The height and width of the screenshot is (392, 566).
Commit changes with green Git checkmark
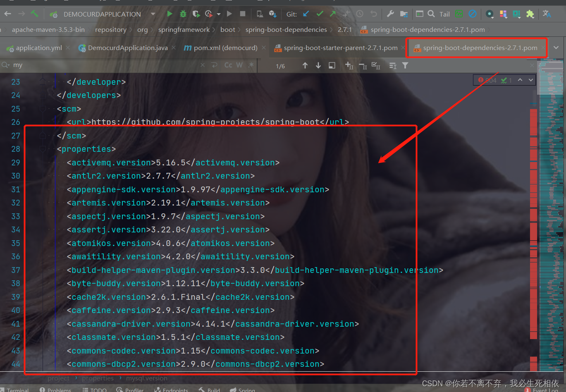coord(320,14)
